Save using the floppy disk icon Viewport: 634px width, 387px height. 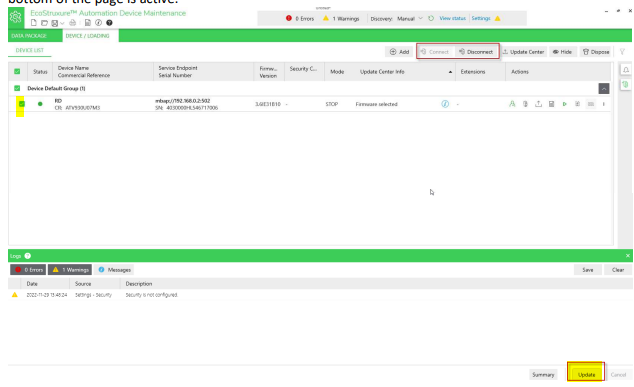tap(55, 23)
